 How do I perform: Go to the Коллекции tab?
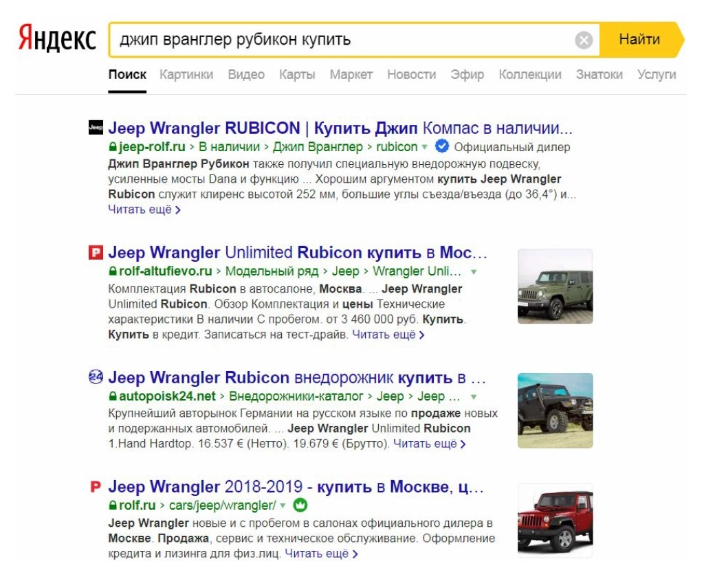pos(530,74)
